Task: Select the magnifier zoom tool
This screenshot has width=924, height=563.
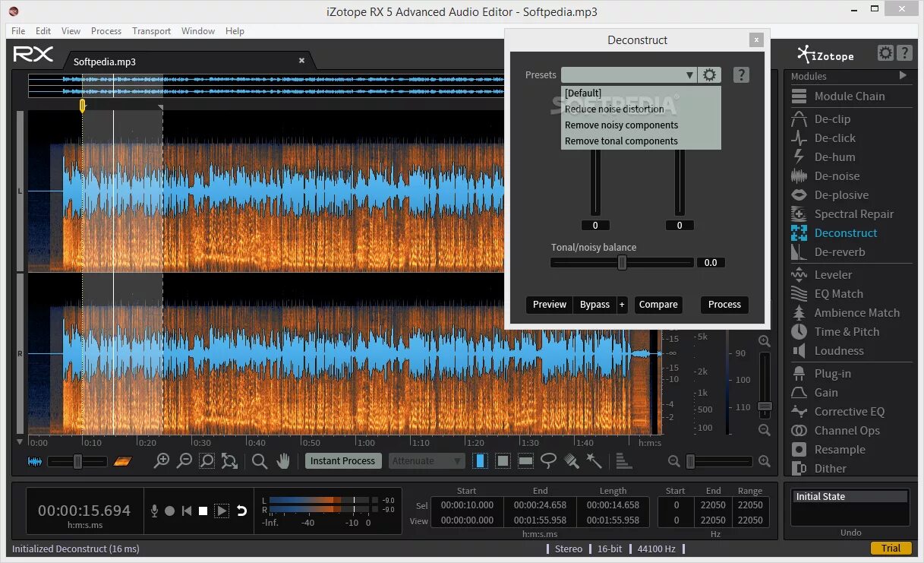Action: 260,460
